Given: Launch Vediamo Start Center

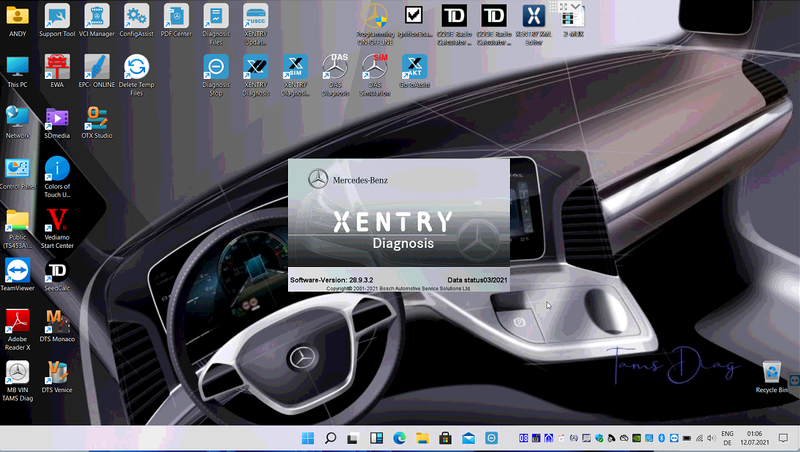Looking at the screenshot, I should 57,228.
